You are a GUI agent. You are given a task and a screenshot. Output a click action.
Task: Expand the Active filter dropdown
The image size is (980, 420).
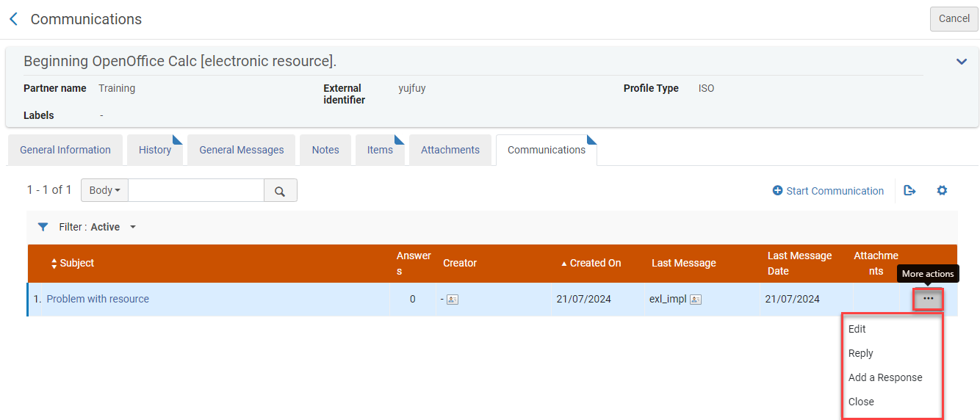(133, 227)
